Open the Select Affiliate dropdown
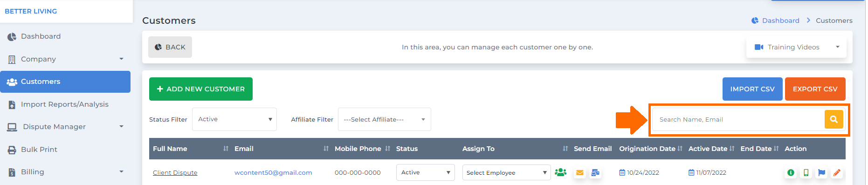Image resolution: width=868 pixels, height=185 pixels. (x=385, y=119)
